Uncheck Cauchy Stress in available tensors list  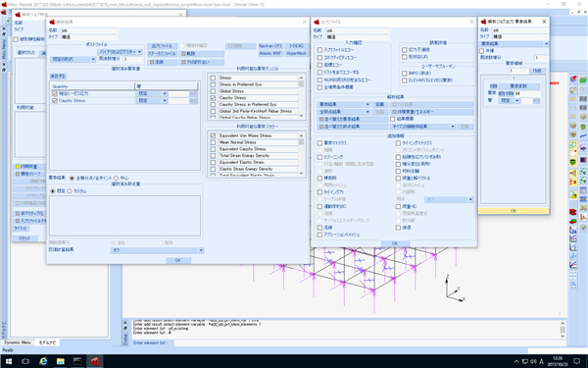tap(213, 98)
